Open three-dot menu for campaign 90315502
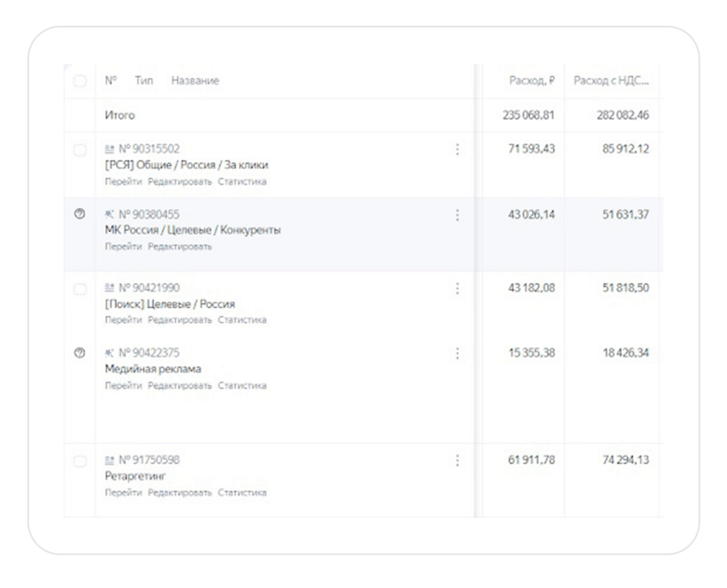 click(x=457, y=150)
